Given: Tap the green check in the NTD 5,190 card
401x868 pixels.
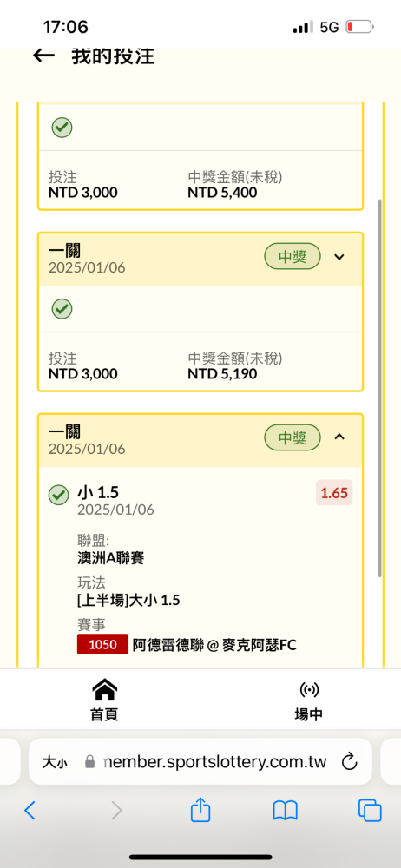Looking at the screenshot, I should 62,309.
